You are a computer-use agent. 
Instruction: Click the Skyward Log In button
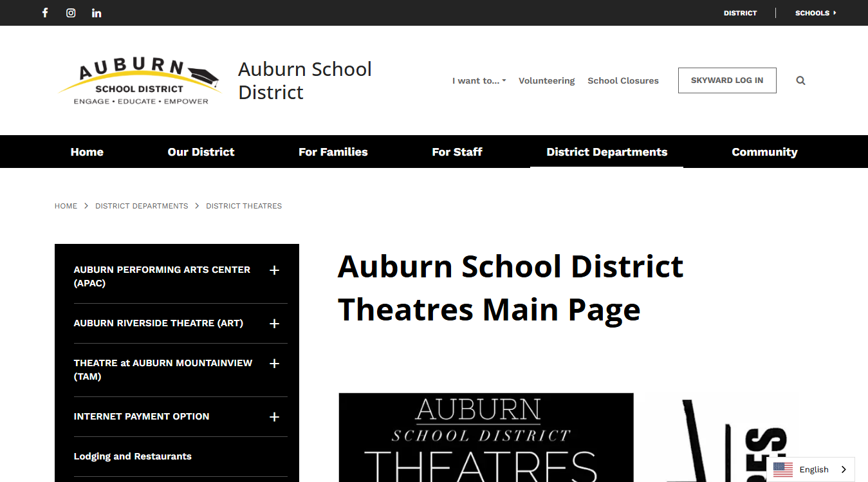pyautogui.click(x=727, y=80)
